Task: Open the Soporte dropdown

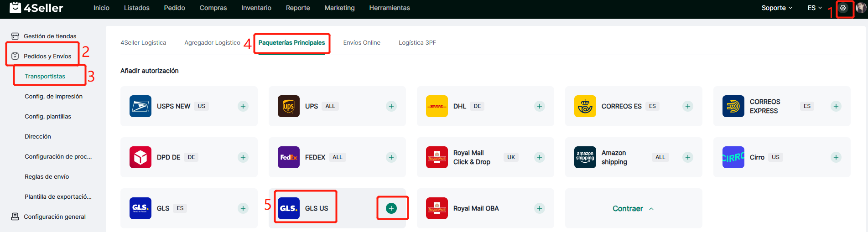Action: pos(777,8)
